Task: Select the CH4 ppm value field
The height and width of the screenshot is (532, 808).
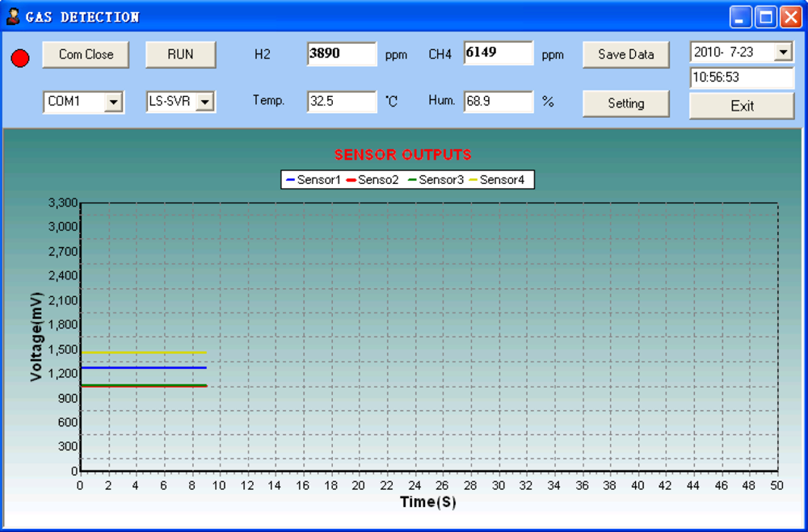Action: [498, 53]
